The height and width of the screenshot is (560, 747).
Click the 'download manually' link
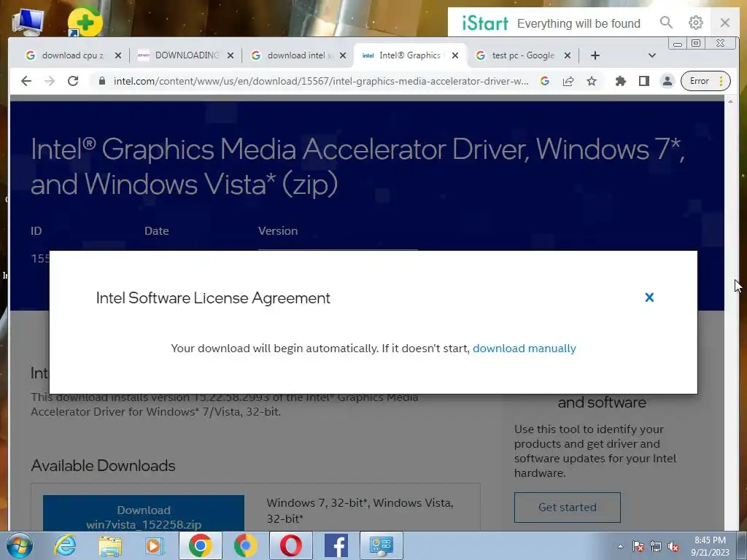524,348
